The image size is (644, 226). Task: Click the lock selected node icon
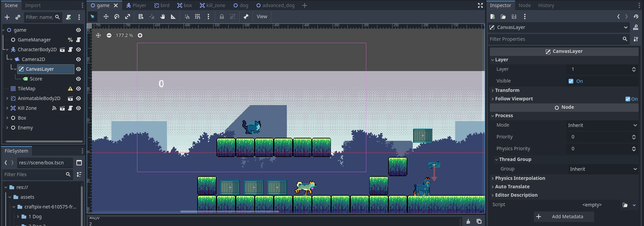tap(222, 17)
